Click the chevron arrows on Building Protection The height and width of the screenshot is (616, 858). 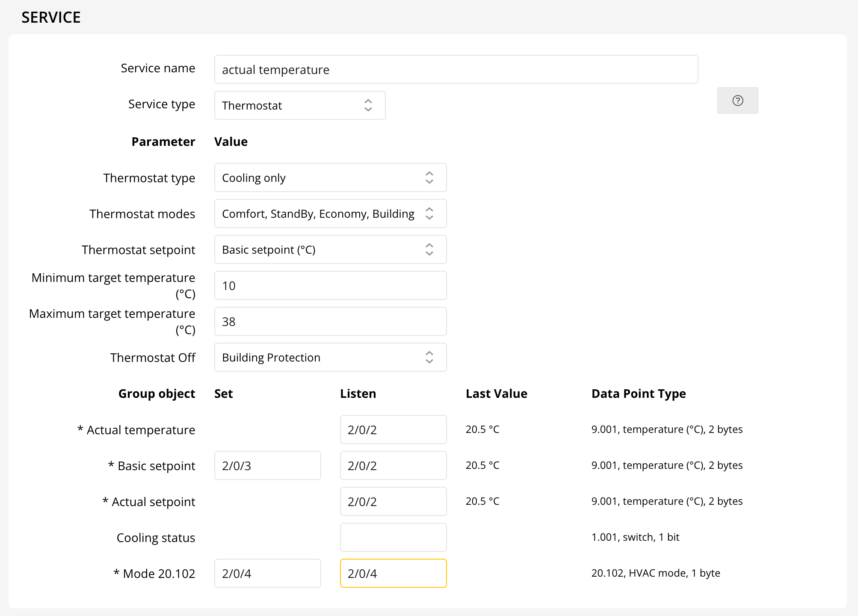click(x=429, y=357)
